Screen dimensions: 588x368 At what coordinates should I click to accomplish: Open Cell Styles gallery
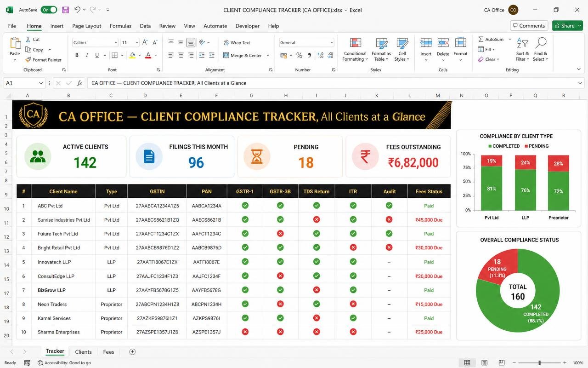[x=402, y=50]
